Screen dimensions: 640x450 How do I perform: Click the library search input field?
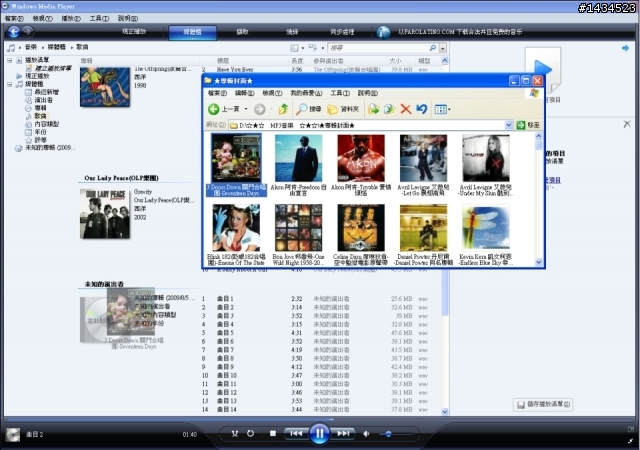pyautogui.click(x=378, y=48)
